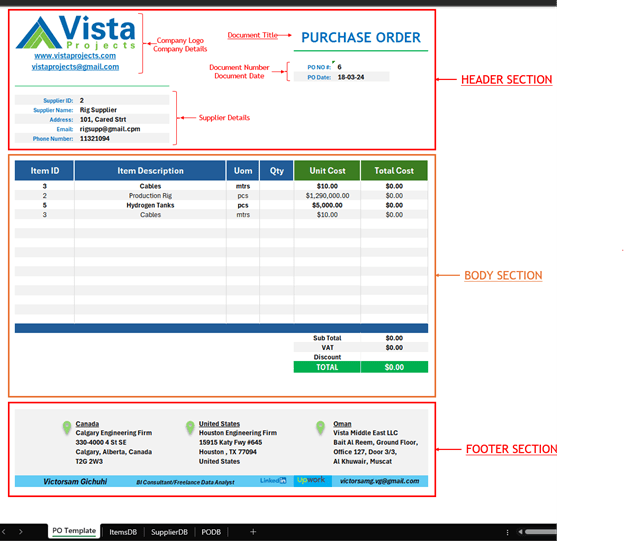This screenshot has width=624, height=541.
Task: Select the PODB sheet tab
Action: (x=210, y=532)
